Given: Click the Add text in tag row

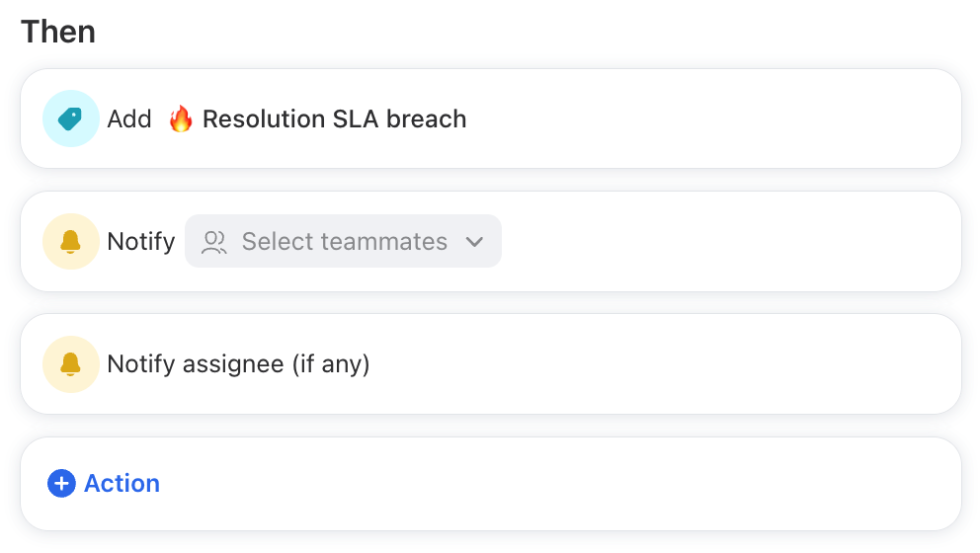Looking at the screenshot, I should tap(129, 118).
